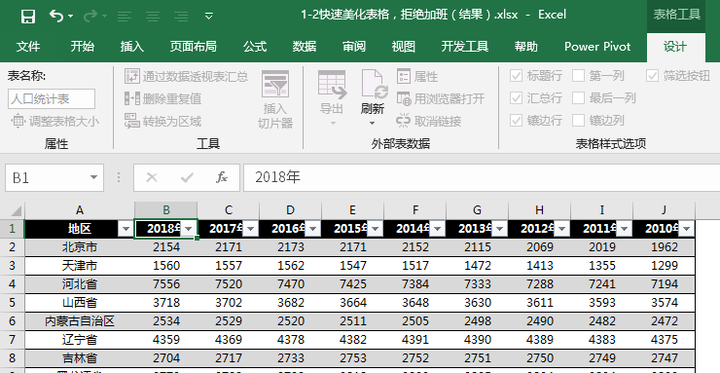This screenshot has width=720, height=373.
Task: Open the 2013年 column filter dropdown
Action: point(500,229)
